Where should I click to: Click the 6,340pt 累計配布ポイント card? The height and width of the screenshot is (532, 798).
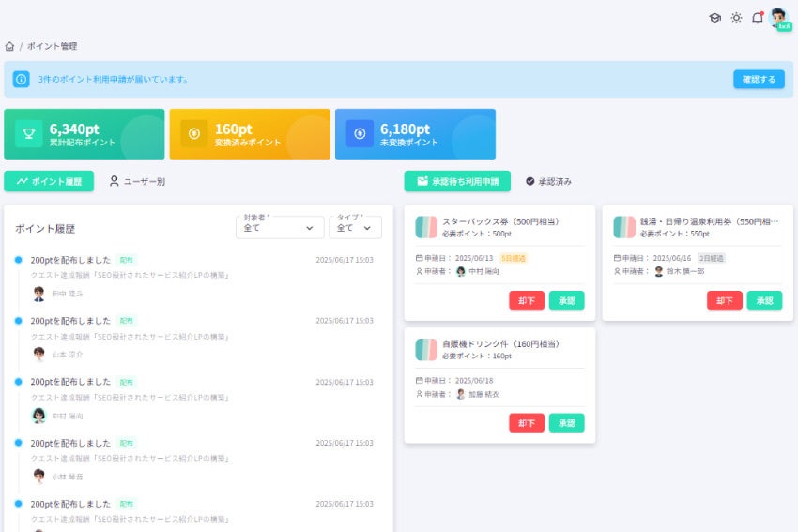[84, 134]
